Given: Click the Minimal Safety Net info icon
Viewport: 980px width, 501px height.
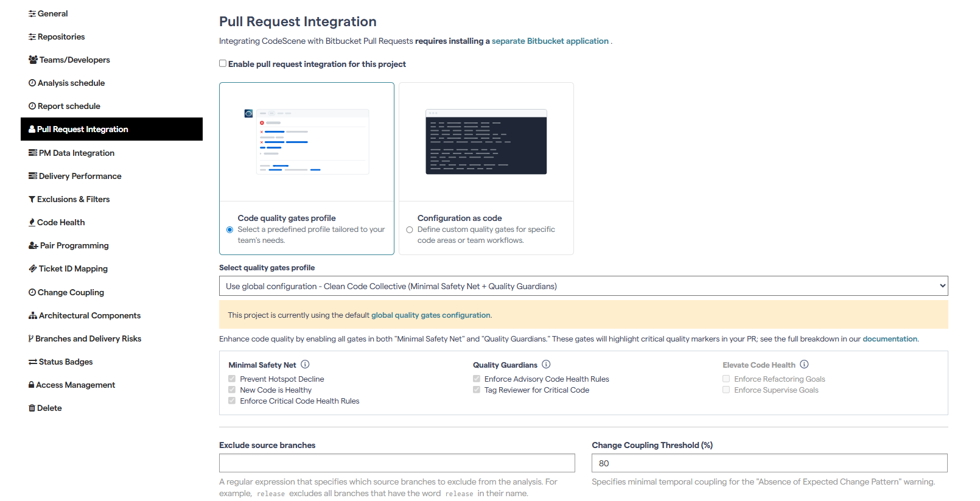Looking at the screenshot, I should (x=305, y=365).
